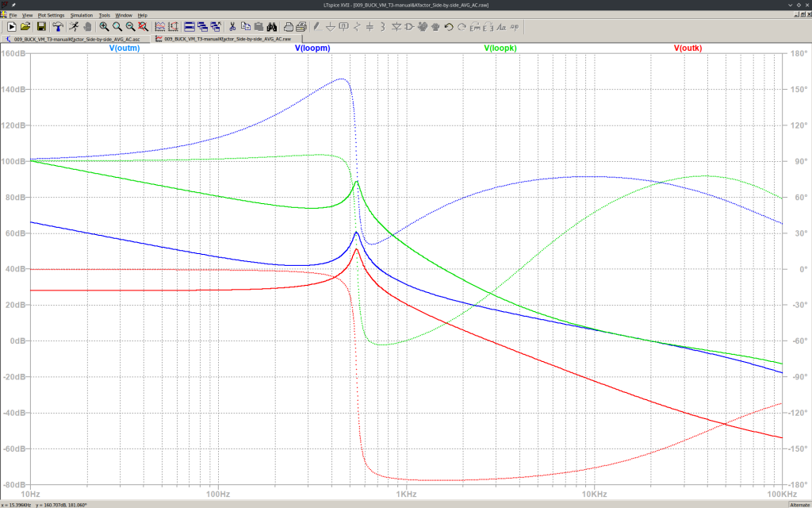This screenshot has height=508, width=812.
Task: Select the Label Net tool
Action: coord(343,27)
